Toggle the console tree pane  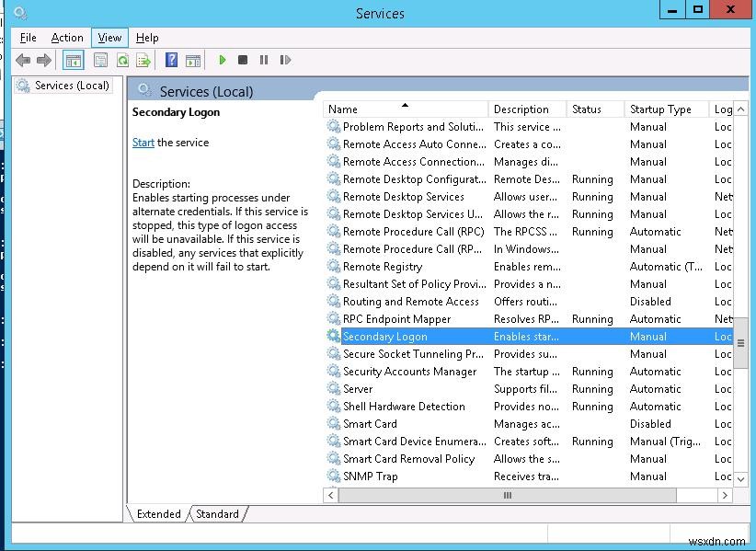(x=73, y=60)
